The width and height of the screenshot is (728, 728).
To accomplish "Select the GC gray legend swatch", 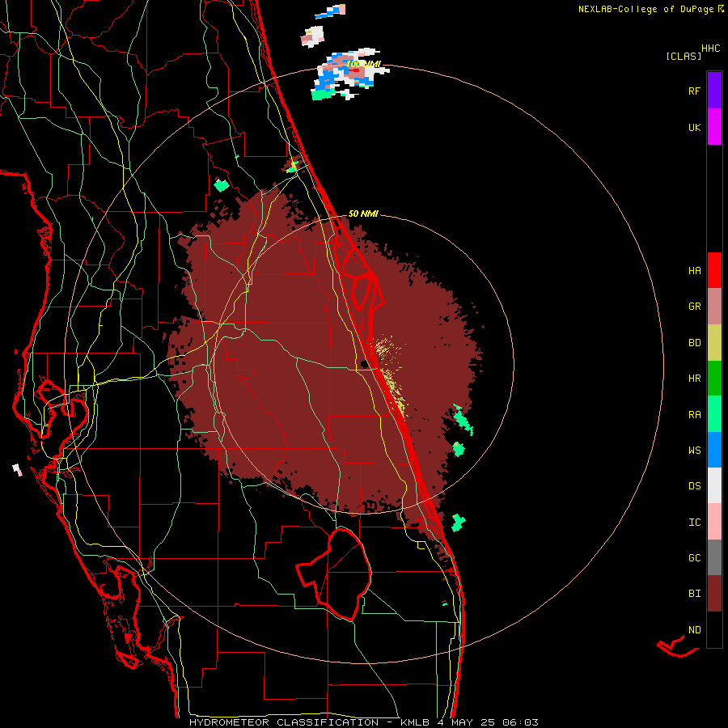I will (x=714, y=557).
